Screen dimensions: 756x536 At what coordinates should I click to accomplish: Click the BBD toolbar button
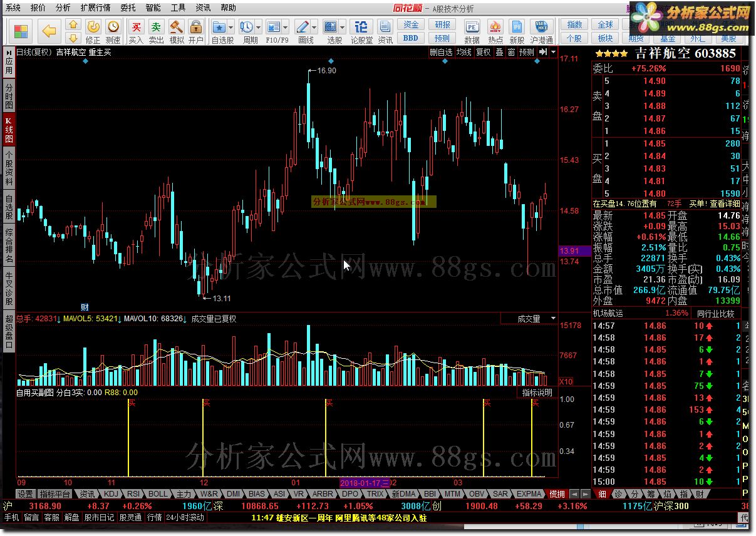pos(411,38)
